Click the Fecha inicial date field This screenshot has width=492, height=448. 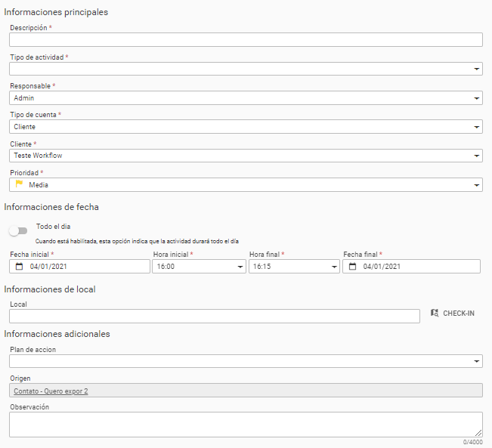tap(79, 267)
